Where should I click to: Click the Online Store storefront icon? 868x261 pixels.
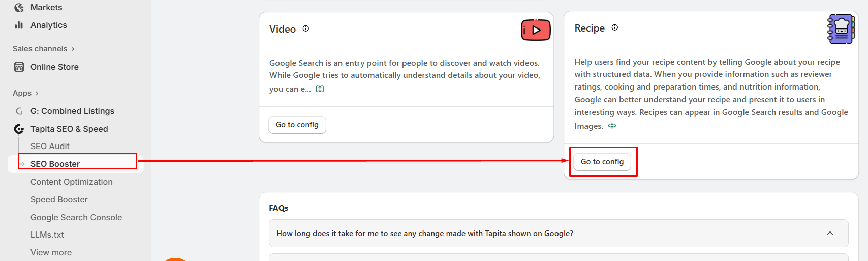click(19, 67)
